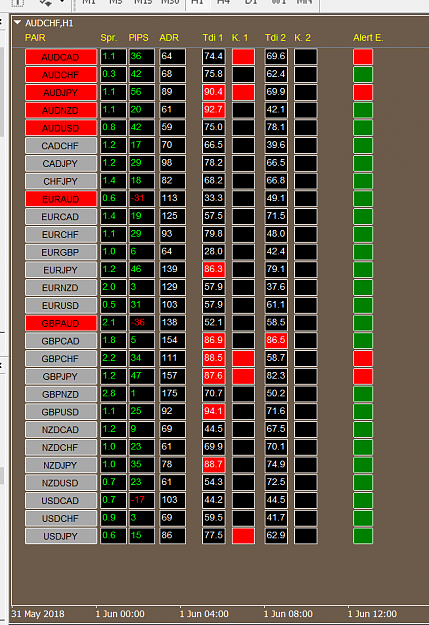Click GBPUSD Tdi 1 value 94.1
This screenshot has height=625, width=429.
[x=213, y=411]
